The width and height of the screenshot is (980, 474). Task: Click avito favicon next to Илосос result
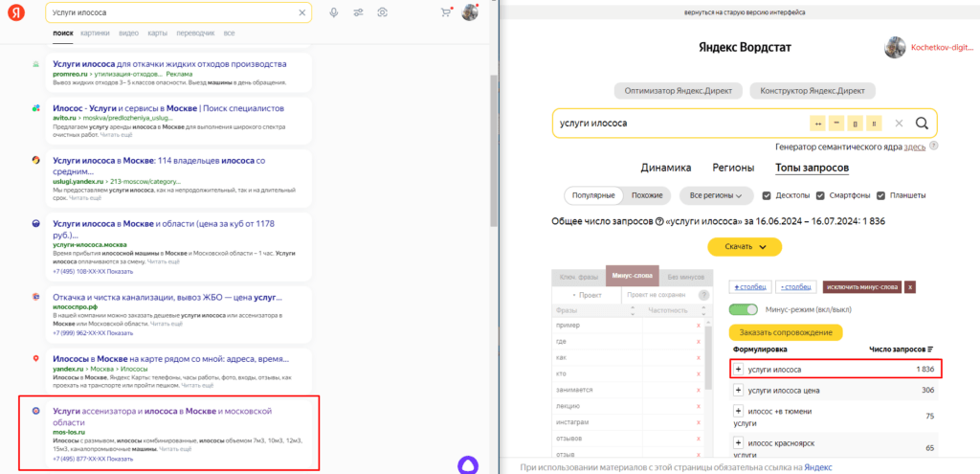pyautogui.click(x=36, y=108)
